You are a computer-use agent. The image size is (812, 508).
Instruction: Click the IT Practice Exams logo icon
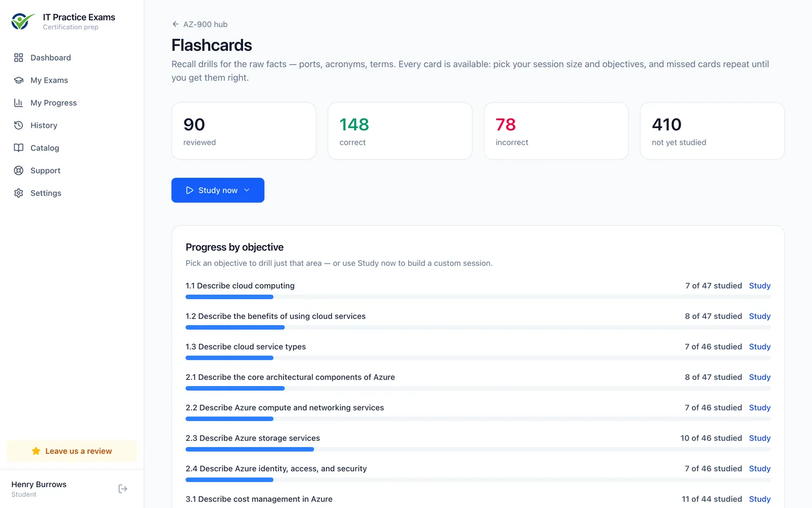(23, 21)
